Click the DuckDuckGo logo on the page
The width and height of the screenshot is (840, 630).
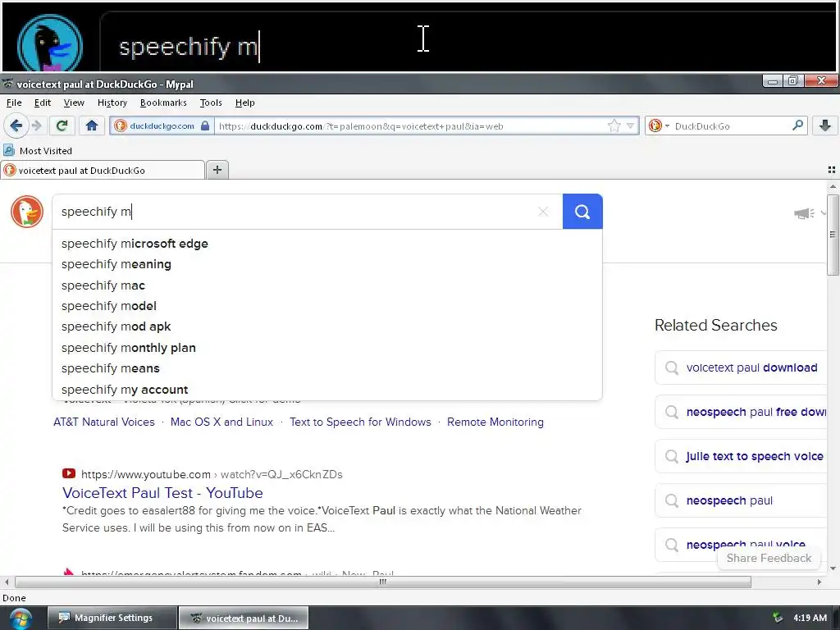[27, 212]
